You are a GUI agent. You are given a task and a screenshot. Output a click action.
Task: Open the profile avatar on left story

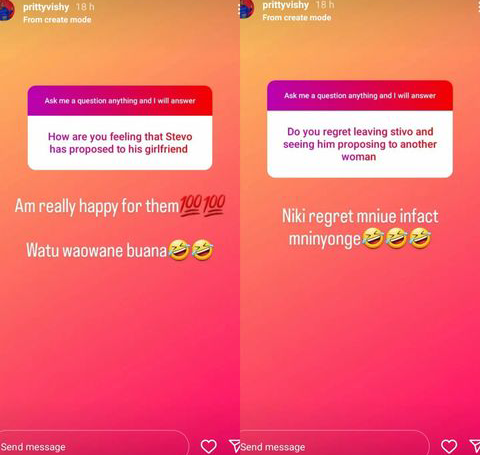tap(7, 10)
